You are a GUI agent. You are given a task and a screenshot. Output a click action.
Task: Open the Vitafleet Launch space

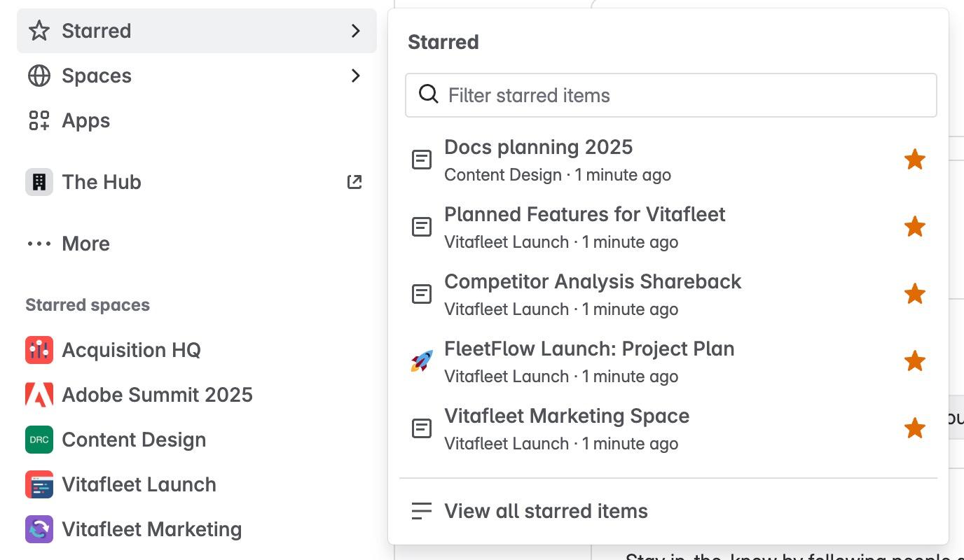(139, 484)
